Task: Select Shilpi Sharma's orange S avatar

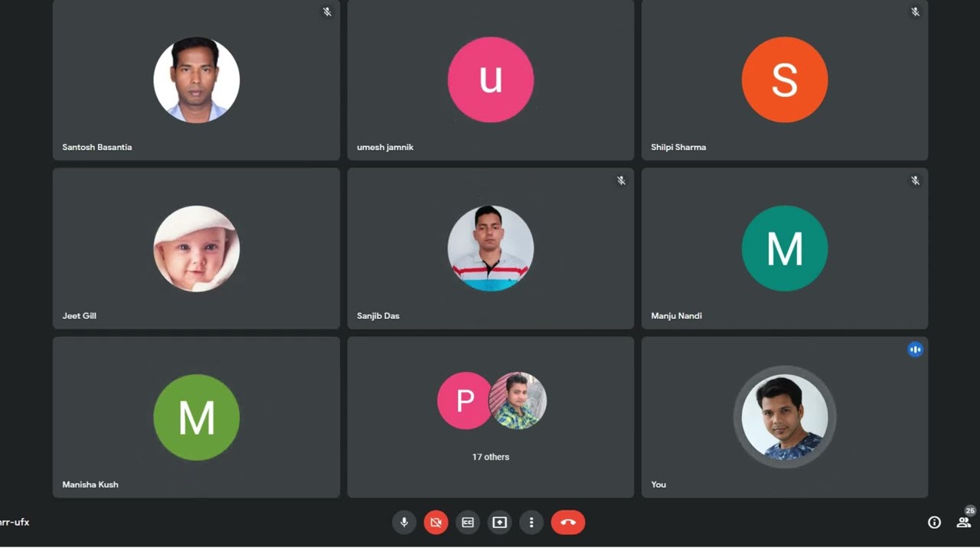Action: tap(785, 80)
